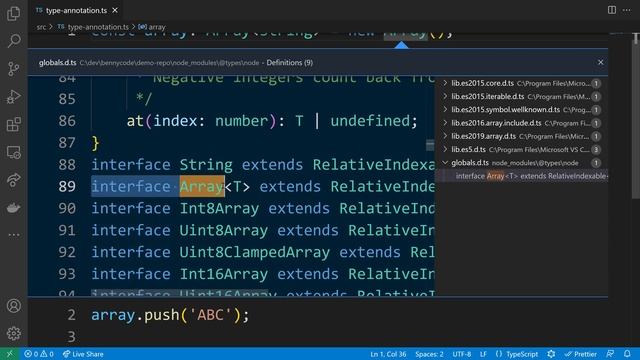This screenshot has width=640, height=360.
Task: Open the Search view in activity bar
Action: [x=13, y=40]
